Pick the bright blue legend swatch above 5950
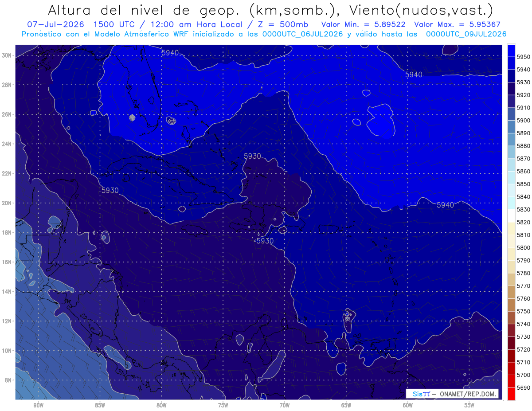Image resolution: width=532 pixels, height=411 pixels. (511, 50)
